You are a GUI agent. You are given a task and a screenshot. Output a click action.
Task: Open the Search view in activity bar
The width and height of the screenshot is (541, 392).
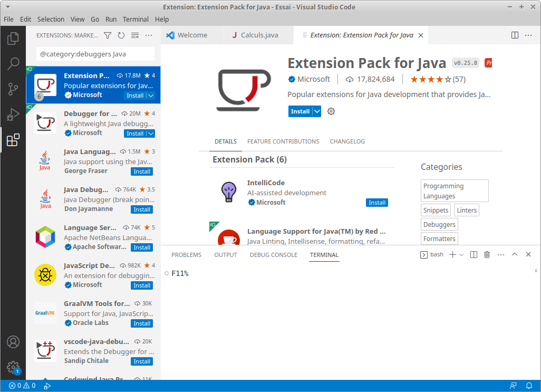tap(13, 63)
